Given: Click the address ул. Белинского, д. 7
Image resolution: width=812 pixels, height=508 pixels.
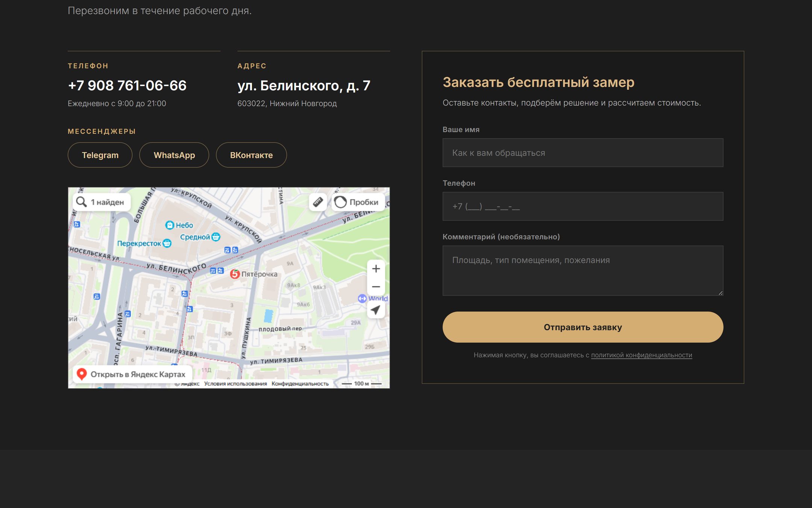Looking at the screenshot, I should 304,86.
